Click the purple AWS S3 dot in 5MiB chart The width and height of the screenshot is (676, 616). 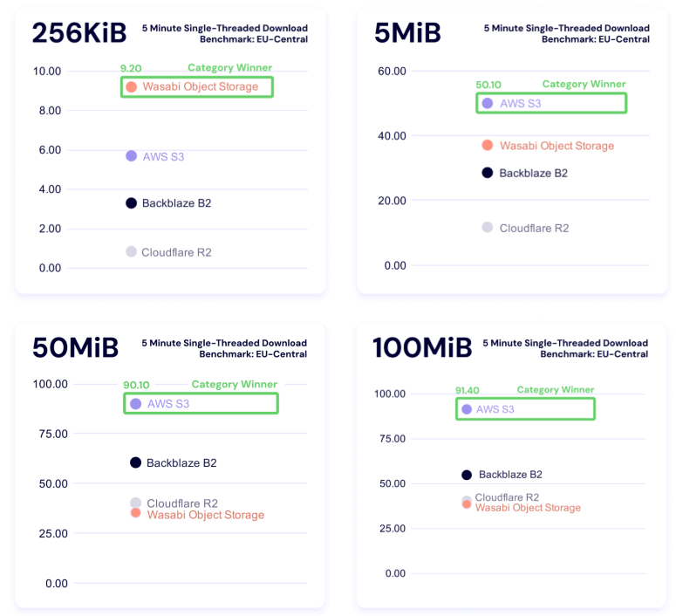[488, 103]
